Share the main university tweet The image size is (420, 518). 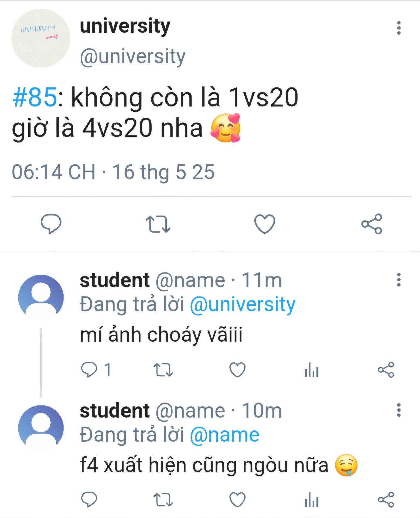(x=372, y=224)
